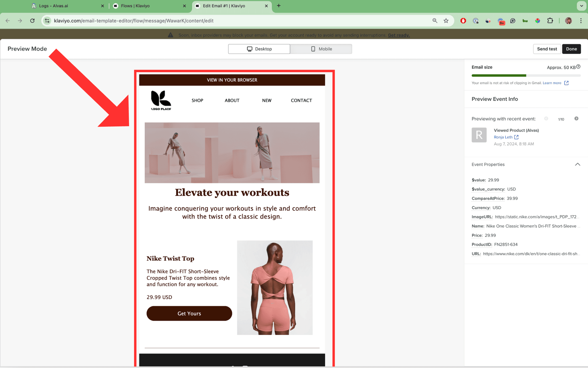
Task: Click the browser forward arrow
Action: click(x=20, y=21)
